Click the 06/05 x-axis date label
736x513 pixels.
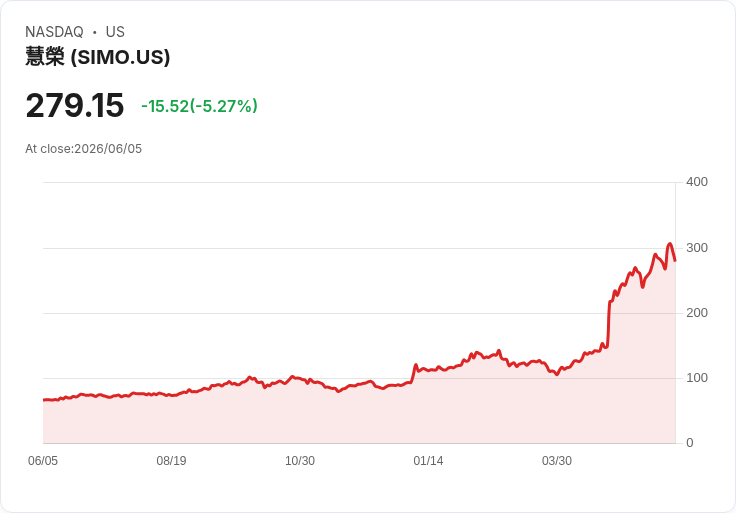pyautogui.click(x=43, y=460)
